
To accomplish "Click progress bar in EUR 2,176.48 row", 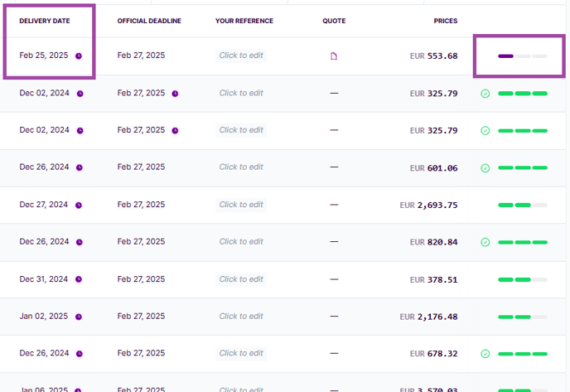I will 522,317.
